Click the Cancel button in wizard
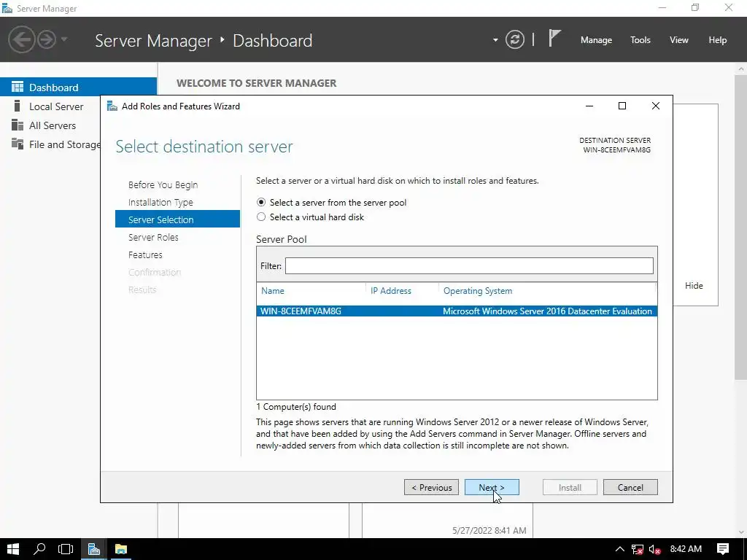 click(630, 487)
